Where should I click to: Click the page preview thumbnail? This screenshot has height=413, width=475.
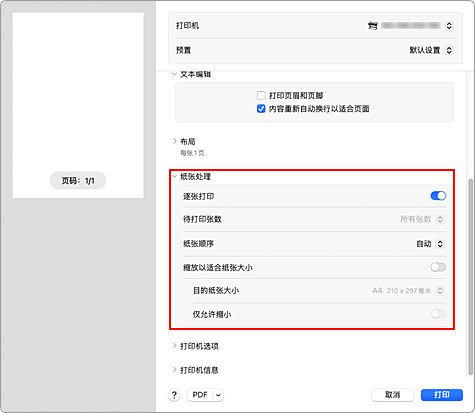[78, 105]
